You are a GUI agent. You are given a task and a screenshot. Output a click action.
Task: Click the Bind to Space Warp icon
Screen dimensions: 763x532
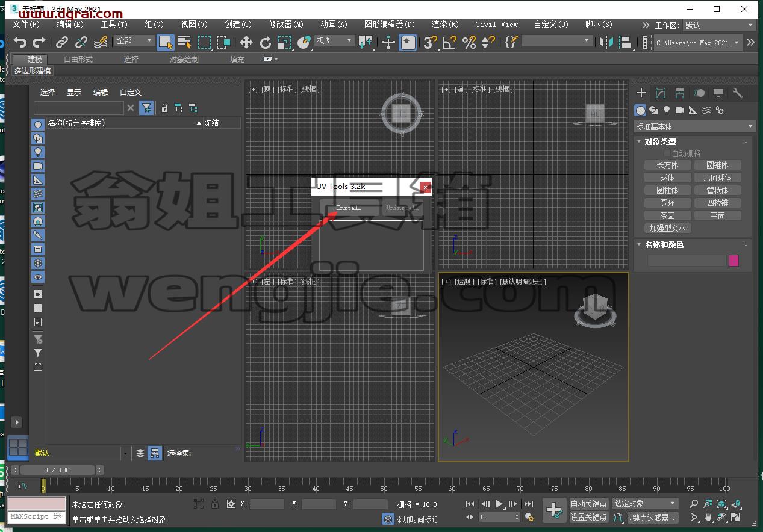(x=101, y=42)
